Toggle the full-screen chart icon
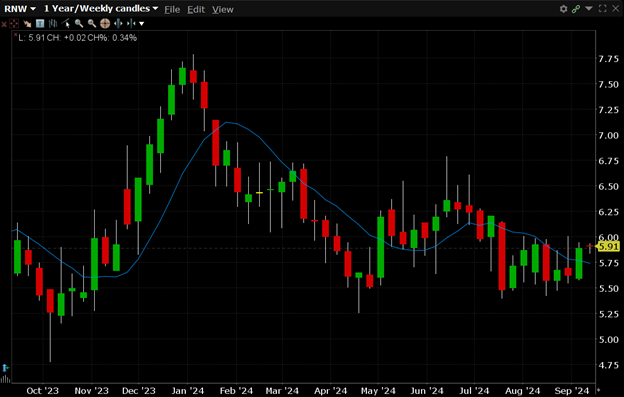Screen dimensions: 624x397 (603, 8)
